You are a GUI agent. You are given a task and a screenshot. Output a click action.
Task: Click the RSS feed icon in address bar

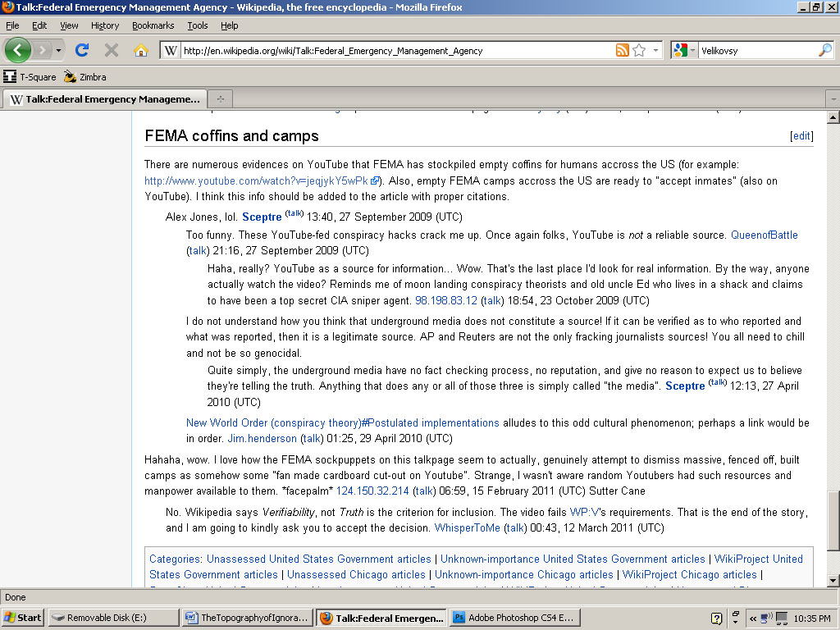pos(623,50)
